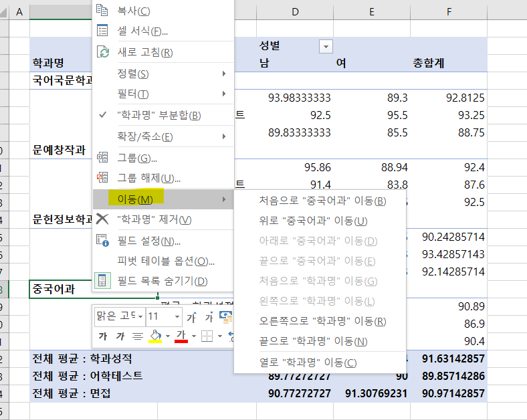
Task: Click the increase font size icon
Action: (x=192, y=316)
